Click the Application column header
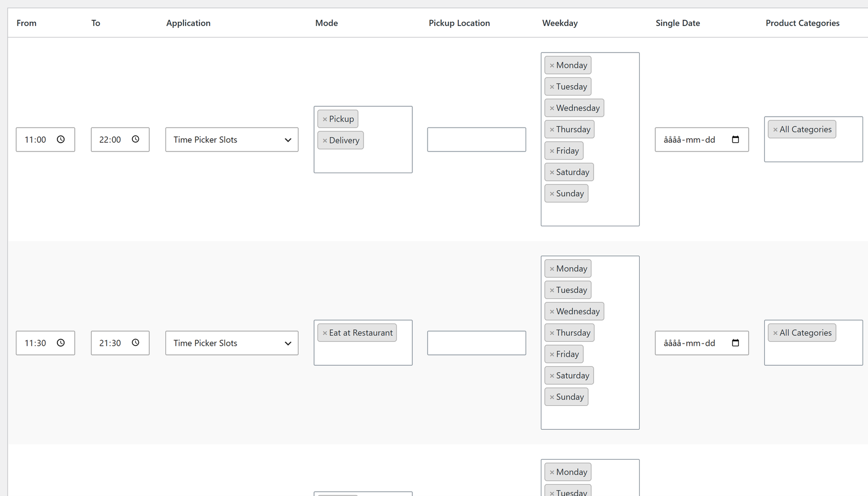 (x=188, y=23)
